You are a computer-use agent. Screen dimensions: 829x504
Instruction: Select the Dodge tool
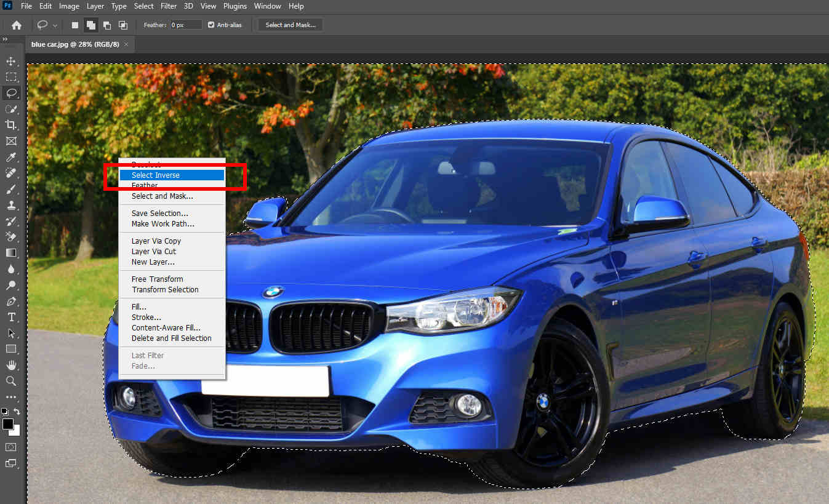coord(11,285)
